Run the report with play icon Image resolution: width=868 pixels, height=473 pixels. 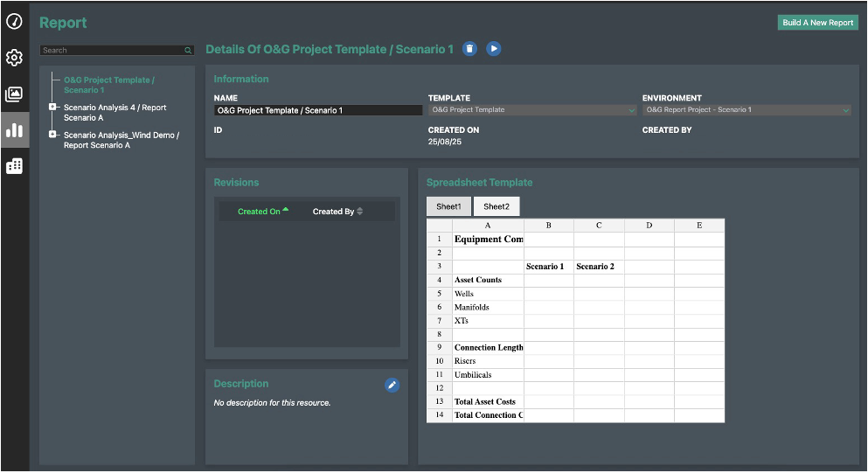[x=494, y=49]
